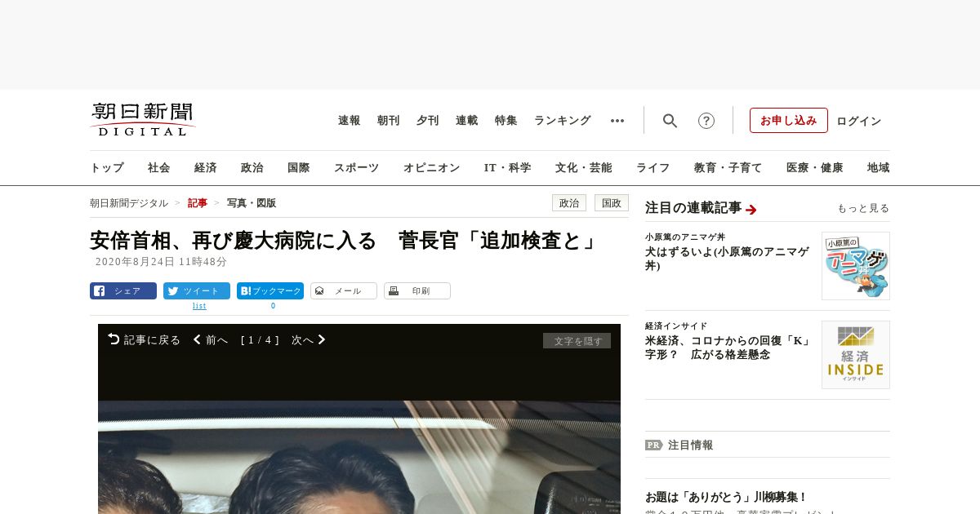Select オピニオン category tab

click(431, 168)
